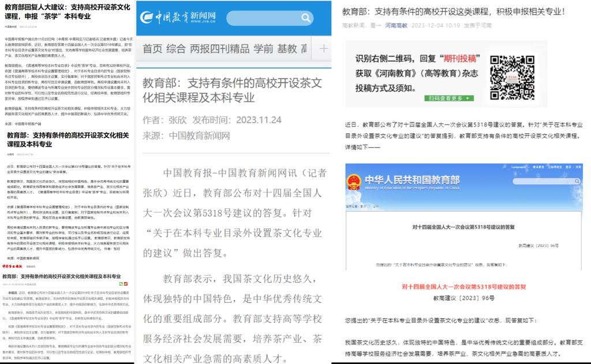Select the 基教 navigation tab
The image size is (591, 364).
(287, 48)
